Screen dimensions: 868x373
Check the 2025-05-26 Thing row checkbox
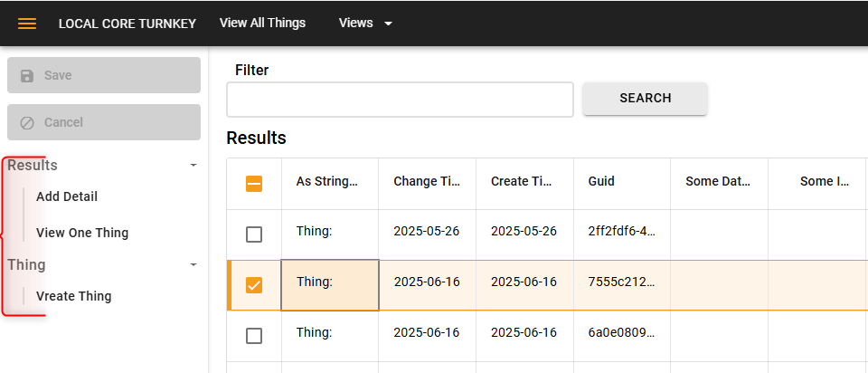(x=254, y=235)
